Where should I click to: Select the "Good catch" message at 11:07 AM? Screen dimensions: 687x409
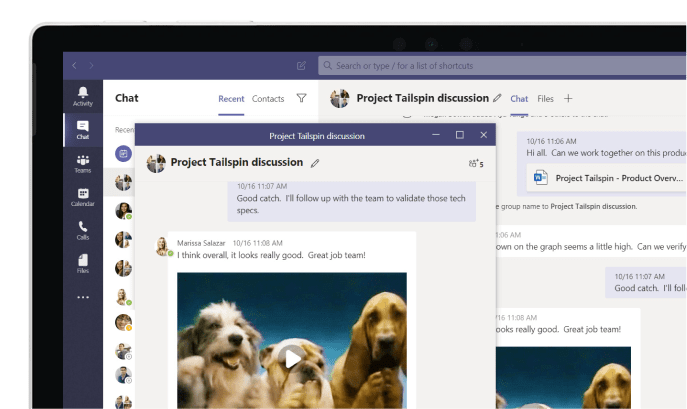click(351, 200)
